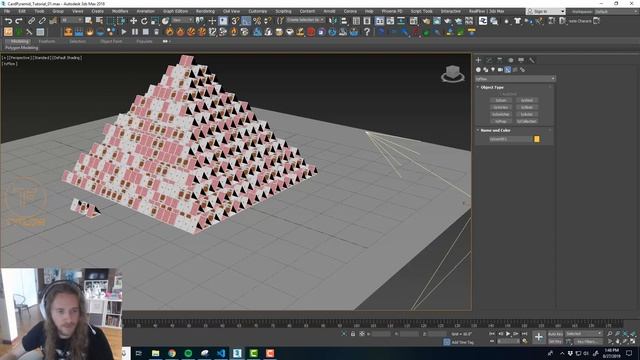
Task: Click the green round toolbar icon
Action: click(426, 32)
